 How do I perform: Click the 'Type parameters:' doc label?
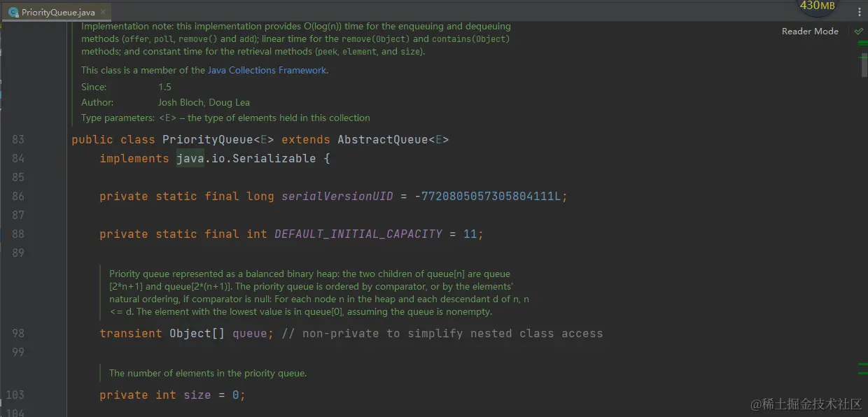118,118
